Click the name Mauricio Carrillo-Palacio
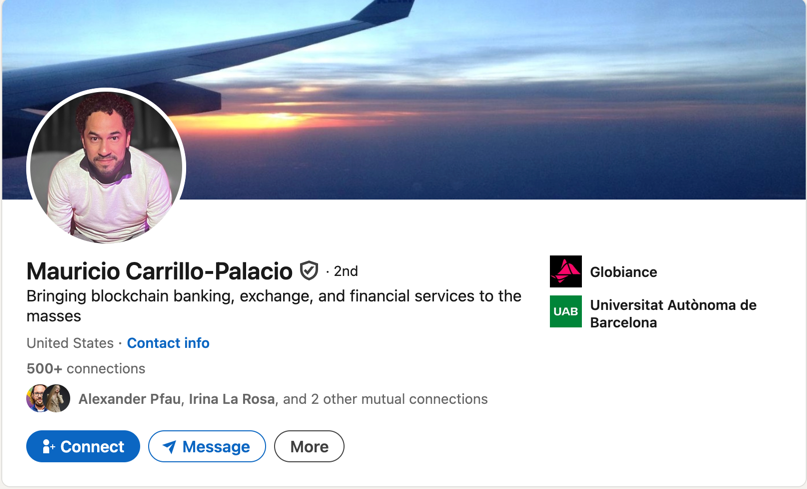 coord(159,271)
